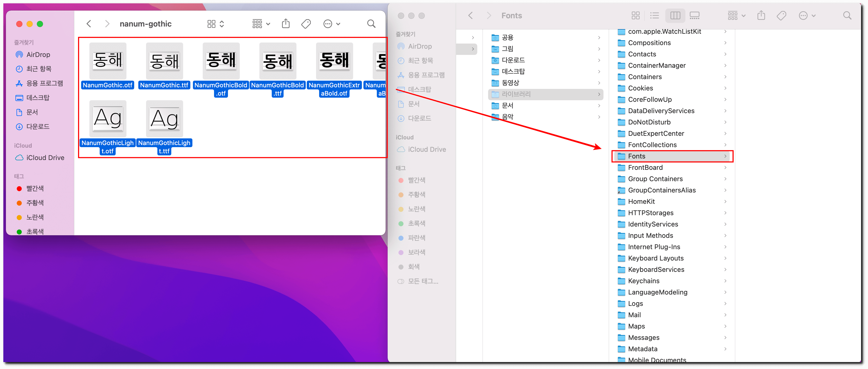868x369 pixels.
Task: Select Contacts folder
Action: click(672, 54)
